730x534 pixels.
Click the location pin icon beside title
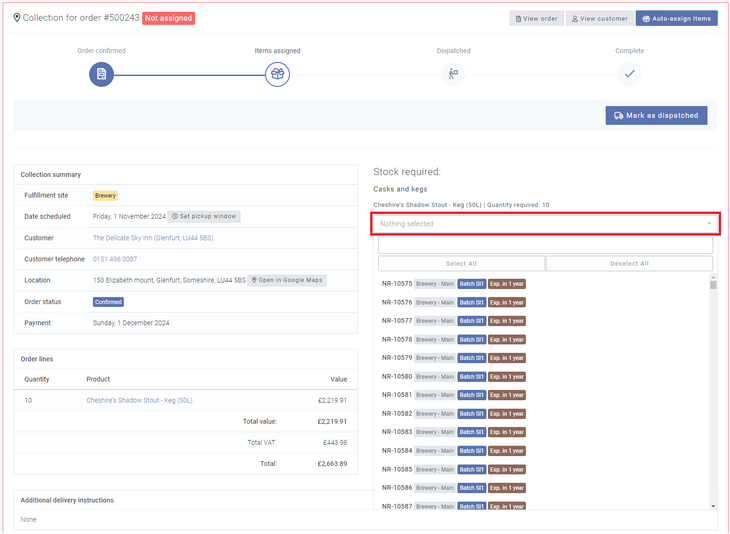tap(16, 18)
